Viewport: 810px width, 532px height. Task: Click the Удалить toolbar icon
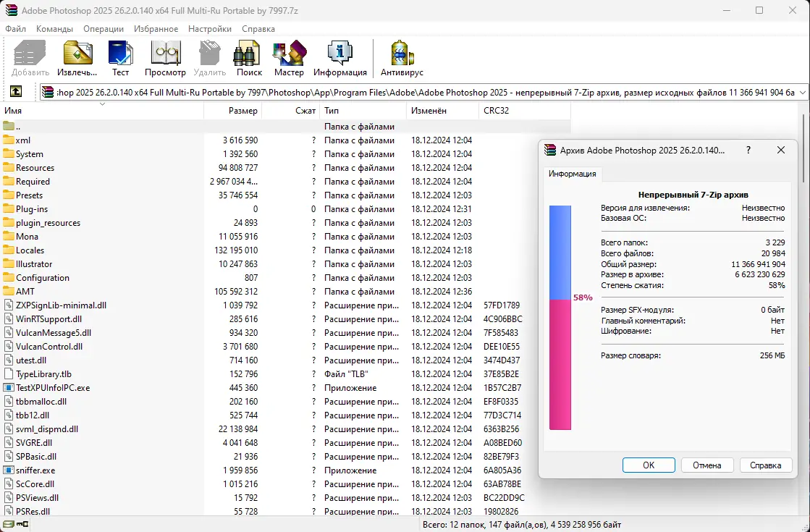pyautogui.click(x=210, y=53)
